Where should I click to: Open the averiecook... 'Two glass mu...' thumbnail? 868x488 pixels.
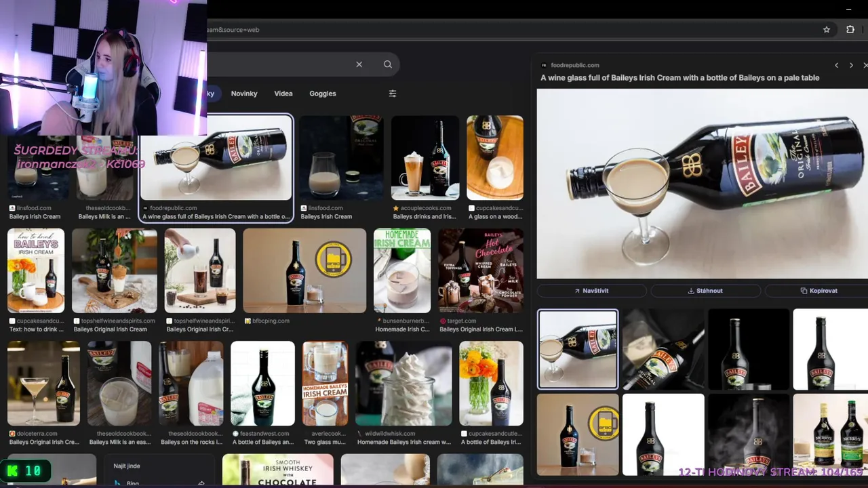coord(325,384)
